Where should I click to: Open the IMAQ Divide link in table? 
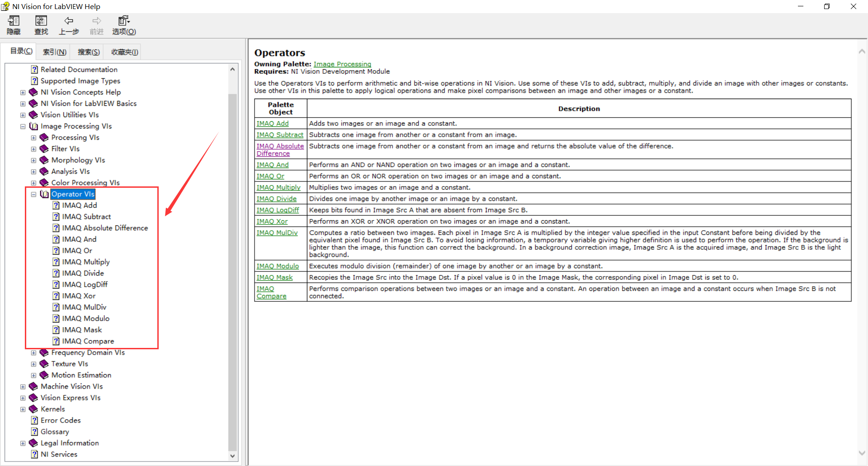(x=277, y=199)
